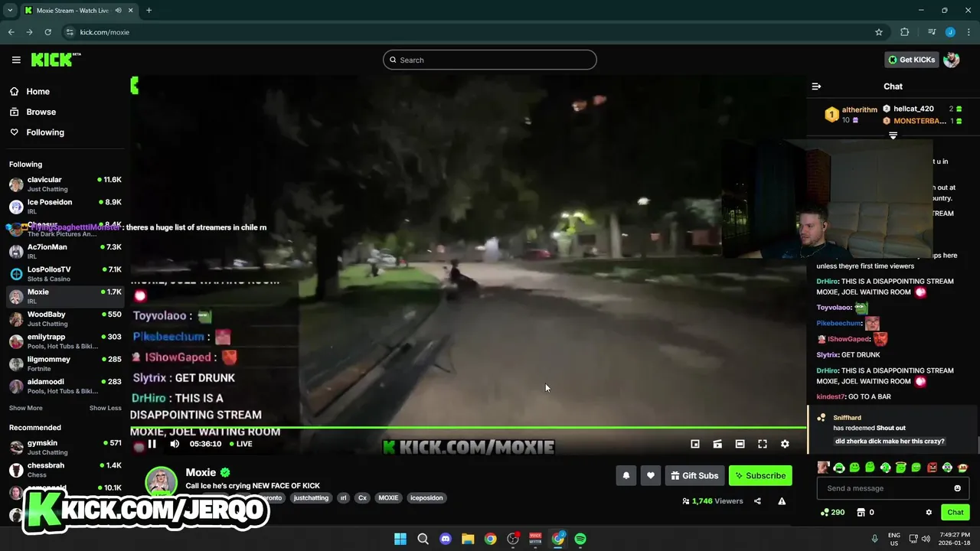Click the red angry emote
This screenshot has height=551, width=980.
click(932, 468)
